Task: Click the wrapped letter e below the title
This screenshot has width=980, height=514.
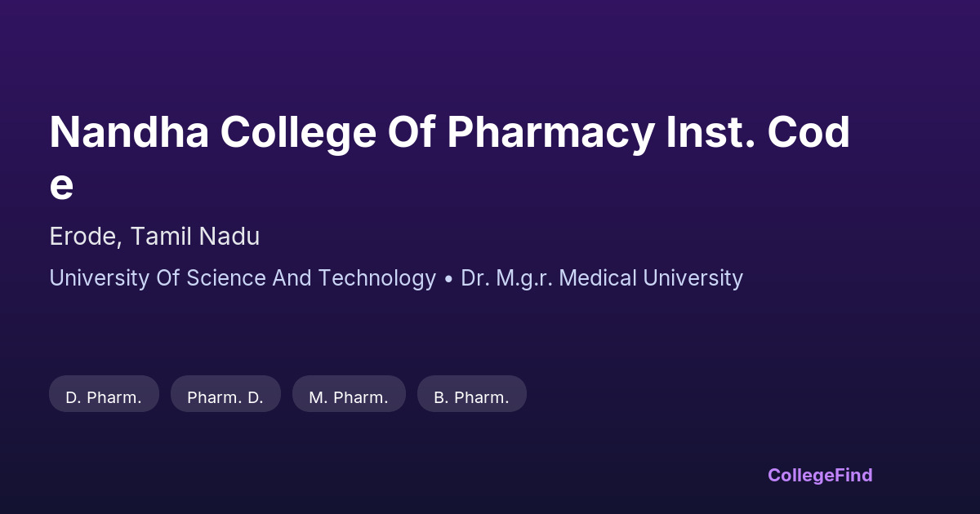Action: [x=61, y=185]
